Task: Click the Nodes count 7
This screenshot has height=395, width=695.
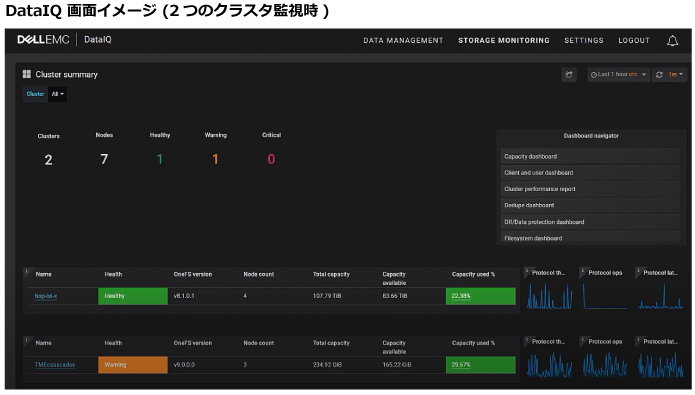Action: (x=104, y=159)
